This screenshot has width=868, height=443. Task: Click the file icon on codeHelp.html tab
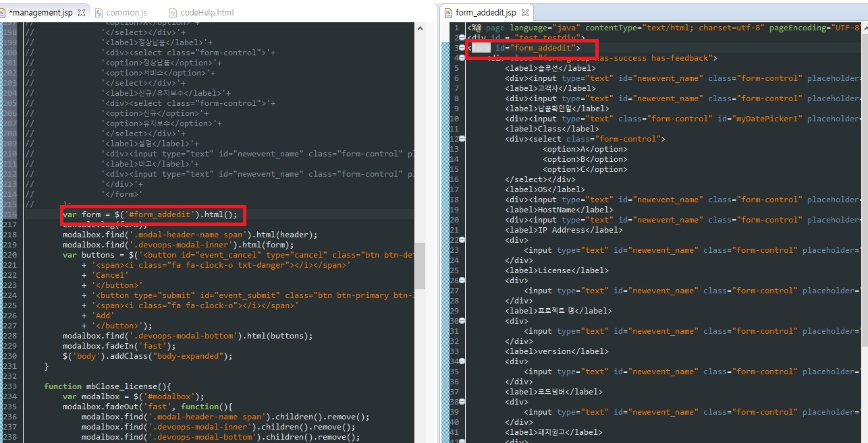click(x=173, y=12)
